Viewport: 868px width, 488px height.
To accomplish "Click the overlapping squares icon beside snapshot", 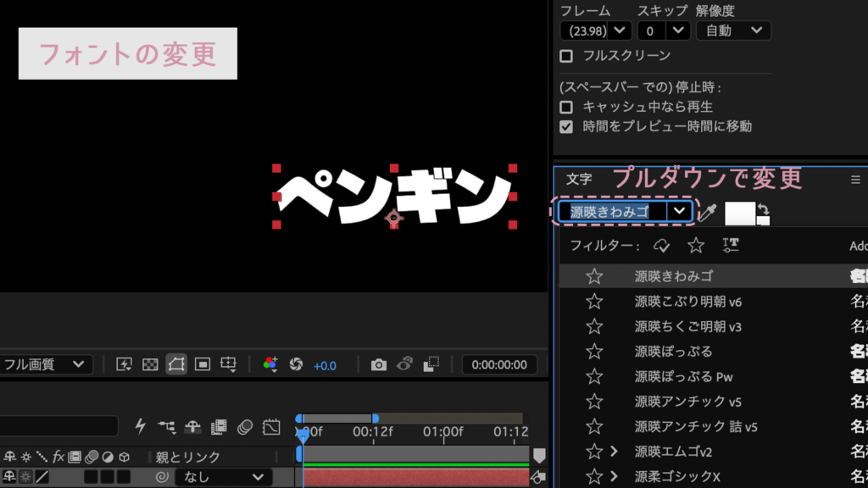I will tap(431, 363).
